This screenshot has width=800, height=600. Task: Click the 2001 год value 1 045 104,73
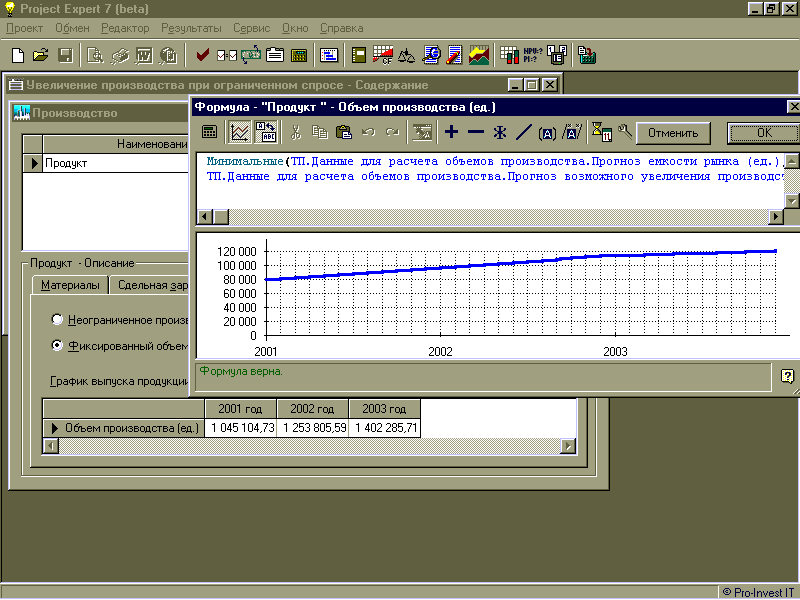pos(240,428)
